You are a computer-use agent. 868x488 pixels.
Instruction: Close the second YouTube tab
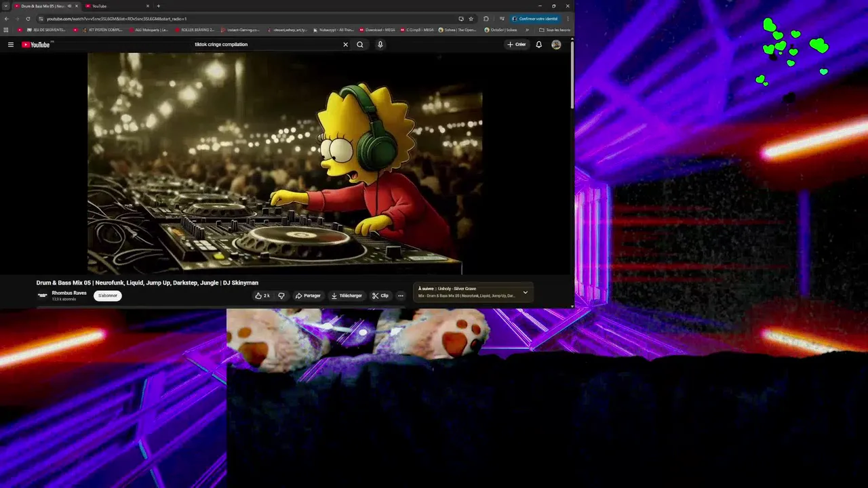tap(147, 6)
